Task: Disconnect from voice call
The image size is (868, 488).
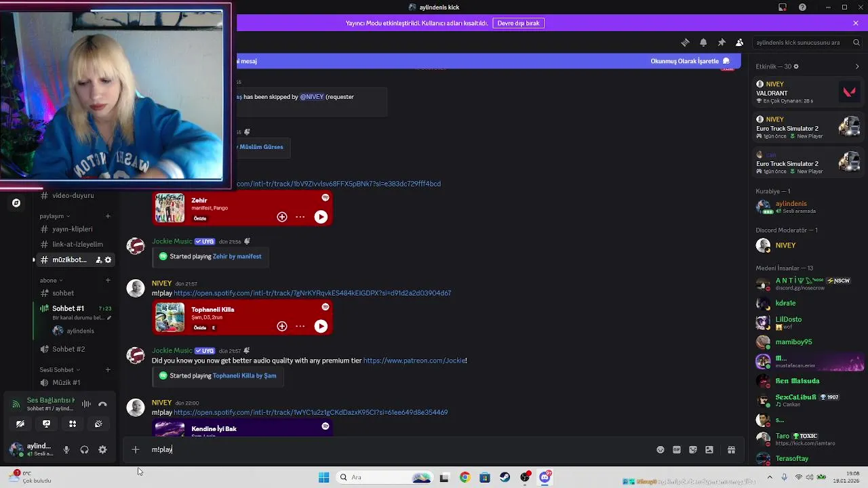Action: pos(102,404)
